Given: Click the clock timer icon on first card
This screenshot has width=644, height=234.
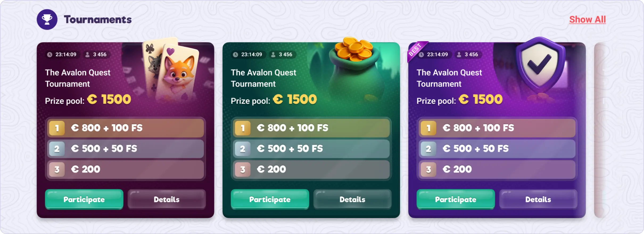Looking at the screenshot, I should click(x=50, y=55).
